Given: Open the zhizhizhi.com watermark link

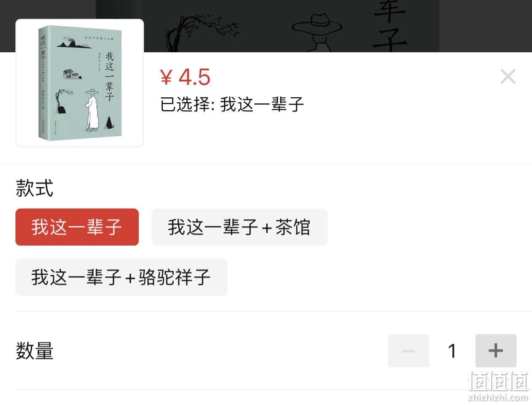Looking at the screenshot, I should pos(498,397).
